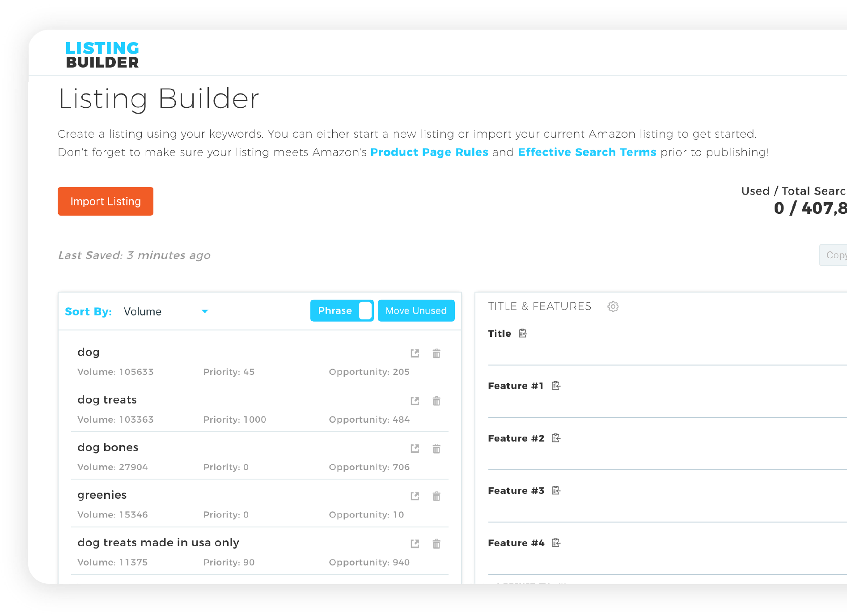Click the Title paste keywords icon

pos(523,333)
